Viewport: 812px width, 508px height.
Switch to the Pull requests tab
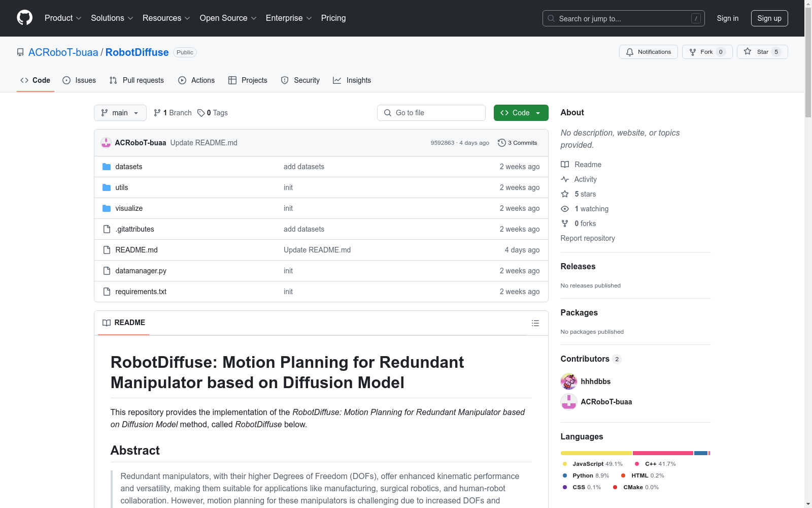coord(137,80)
